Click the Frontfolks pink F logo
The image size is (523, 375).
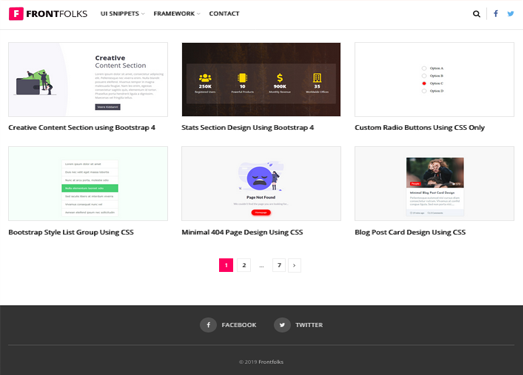point(16,14)
